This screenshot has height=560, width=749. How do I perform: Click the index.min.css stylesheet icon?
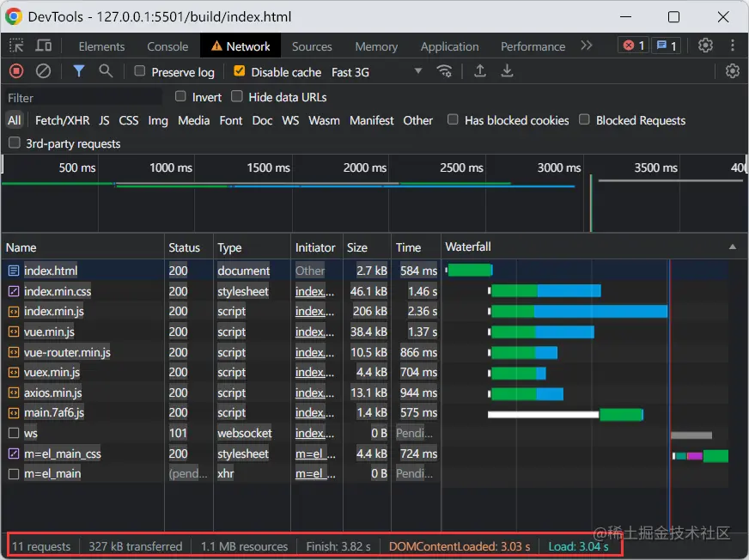point(14,291)
